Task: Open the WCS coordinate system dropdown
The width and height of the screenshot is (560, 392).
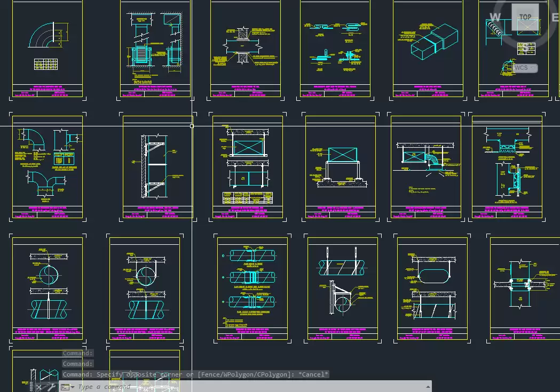Action: [525, 68]
